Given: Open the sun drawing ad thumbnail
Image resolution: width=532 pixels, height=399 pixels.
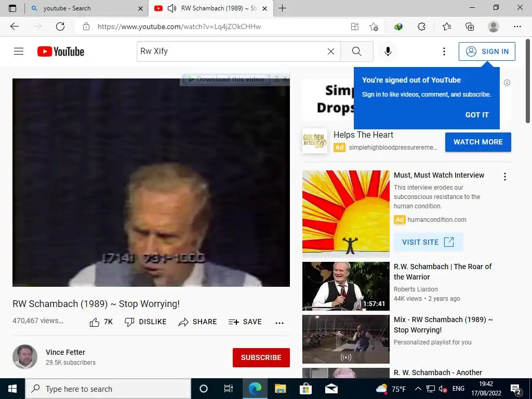Looking at the screenshot, I should (x=345, y=214).
